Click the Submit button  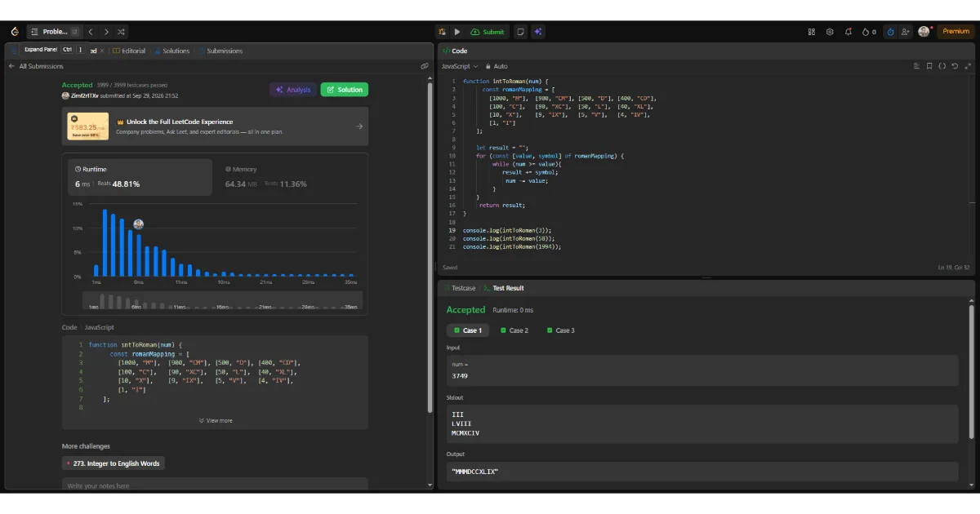[x=488, y=32]
